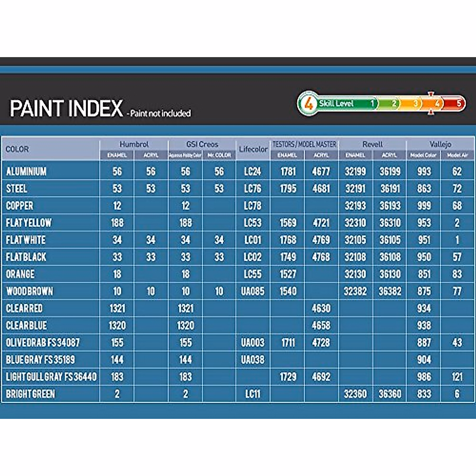Select the GSI Creos brand header
Viewport: 476px width, 476px height.
coord(202,144)
